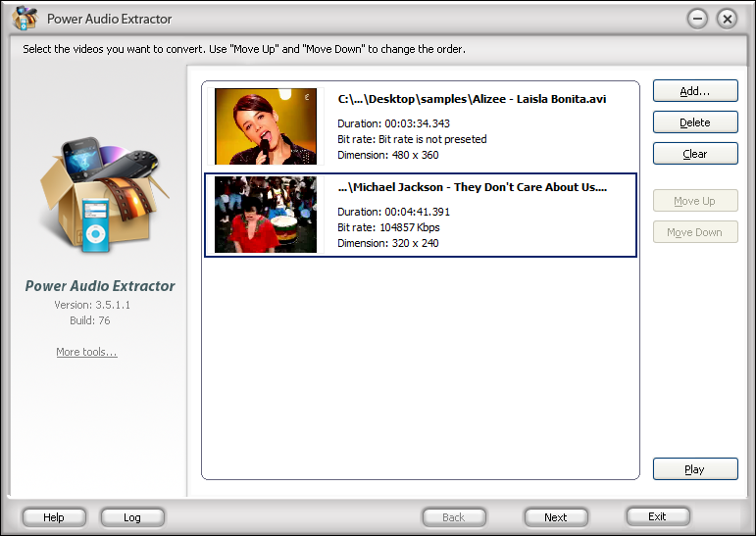Click the Move Down button
The width and height of the screenshot is (756, 536).
[x=695, y=232]
